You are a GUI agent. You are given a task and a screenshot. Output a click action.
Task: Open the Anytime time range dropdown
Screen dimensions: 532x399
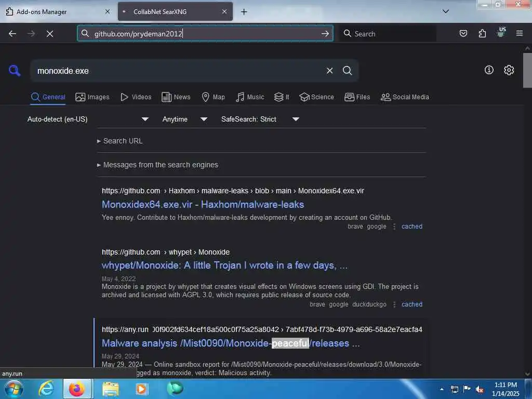pyautogui.click(x=184, y=119)
